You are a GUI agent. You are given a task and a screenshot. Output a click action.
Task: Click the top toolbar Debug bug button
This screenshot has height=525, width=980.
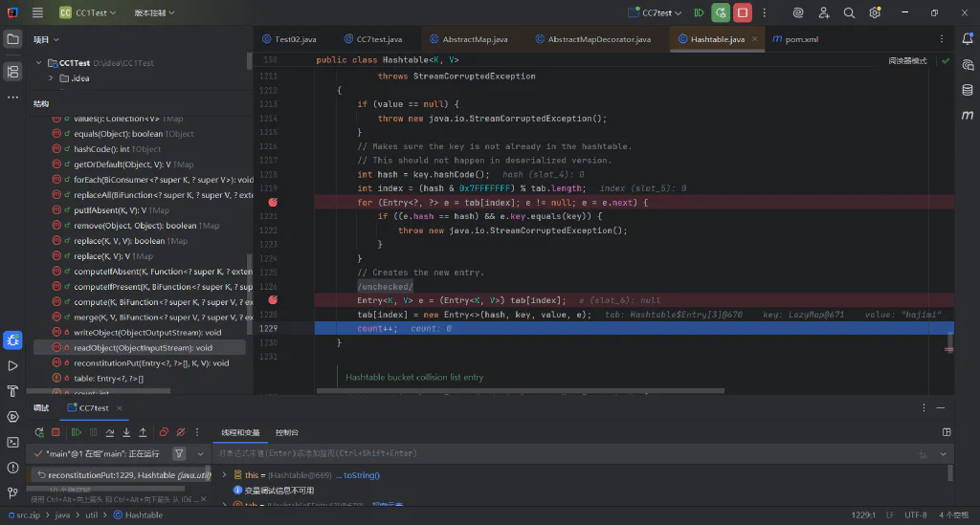(x=721, y=12)
